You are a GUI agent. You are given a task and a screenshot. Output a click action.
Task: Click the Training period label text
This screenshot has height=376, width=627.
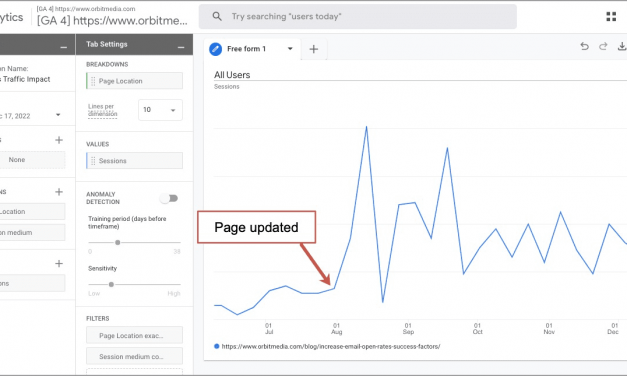127,222
